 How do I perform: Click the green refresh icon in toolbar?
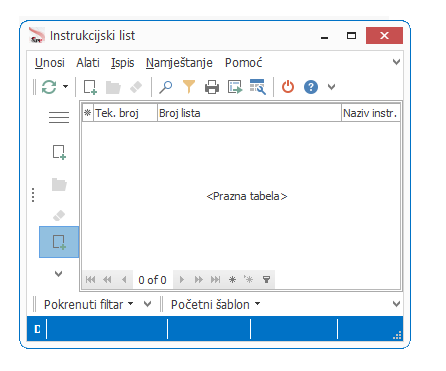pyautogui.click(x=49, y=87)
